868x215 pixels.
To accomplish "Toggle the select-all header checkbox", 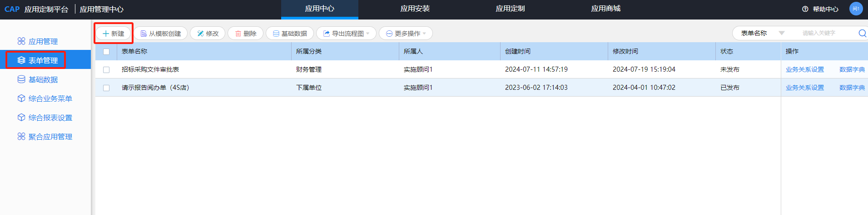I will pyautogui.click(x=106, y=52).
